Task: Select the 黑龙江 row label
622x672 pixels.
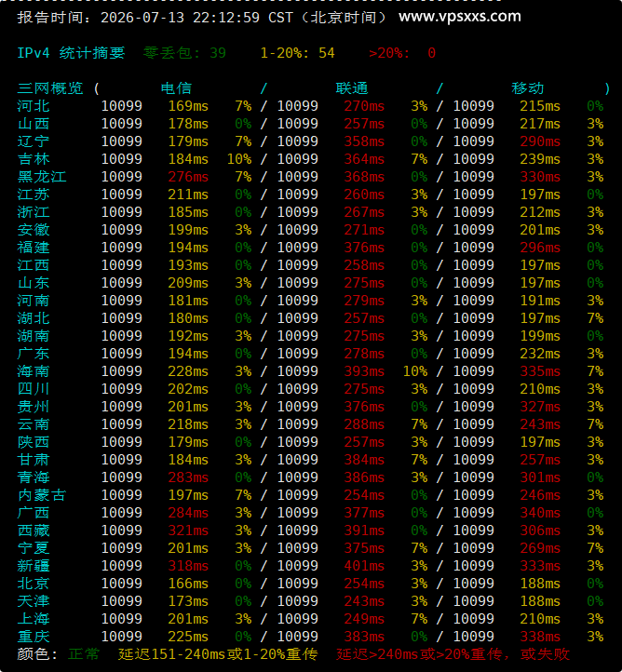Action: pyautogui.click(x=42, y=177)
